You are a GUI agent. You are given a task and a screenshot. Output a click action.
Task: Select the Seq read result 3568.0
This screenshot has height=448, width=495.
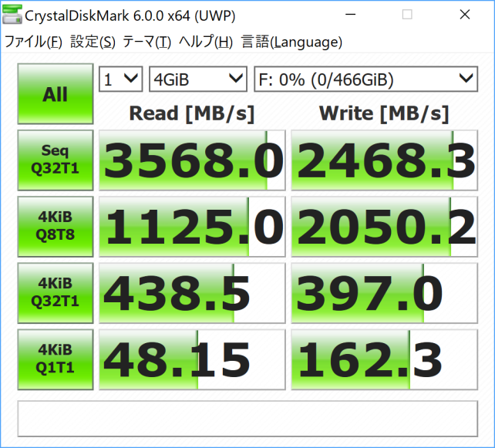[x=192, y=160]
